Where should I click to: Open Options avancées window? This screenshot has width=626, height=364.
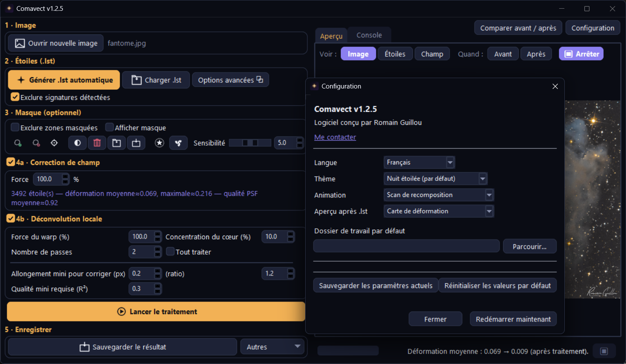click(231, 80)
